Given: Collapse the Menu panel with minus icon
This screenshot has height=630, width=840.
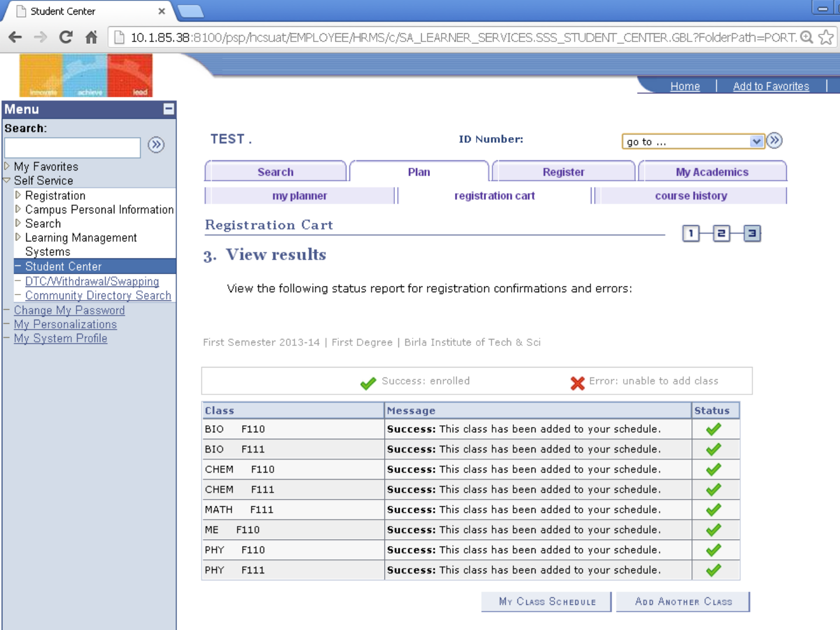Looking at the screenshot, I should [x=169, y=109].
